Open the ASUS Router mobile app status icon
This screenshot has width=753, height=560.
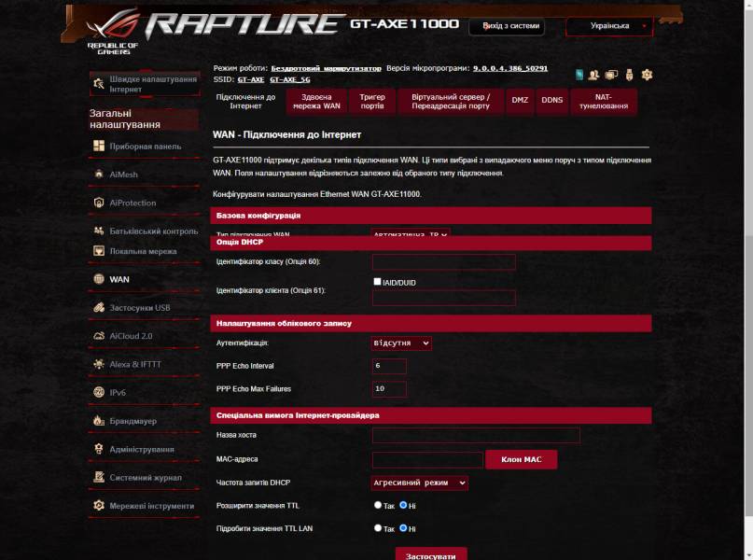(x=579, y=75)
